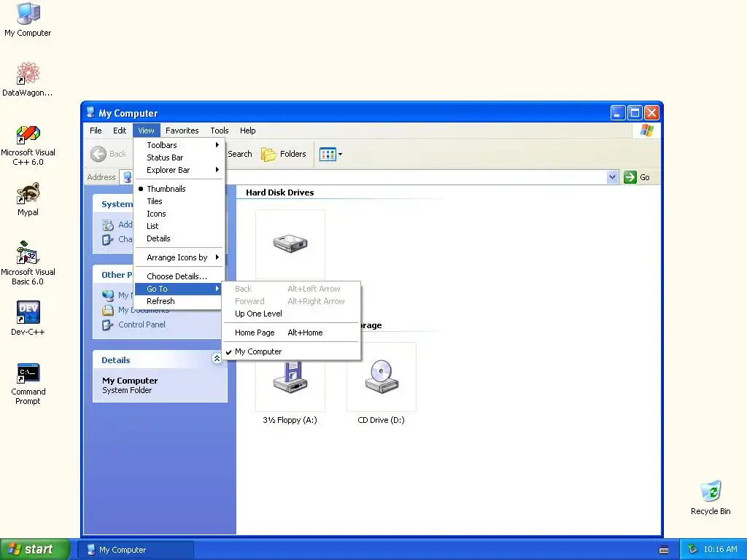This screenshot has height=560, width=747.
Task: Expand the Toolbars submenu
Action: pyautogui.click(x=179, y=145)
